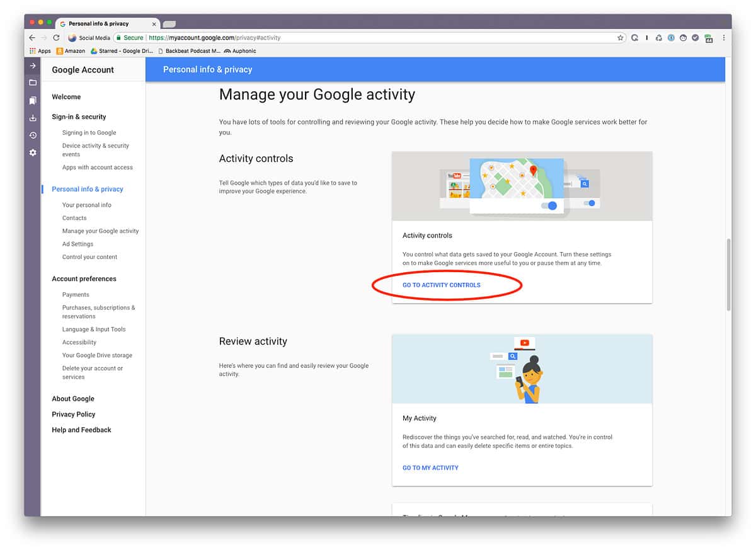Open Sign-in & security section
Viewport: 756px width, 550px height.
point(79,117)
